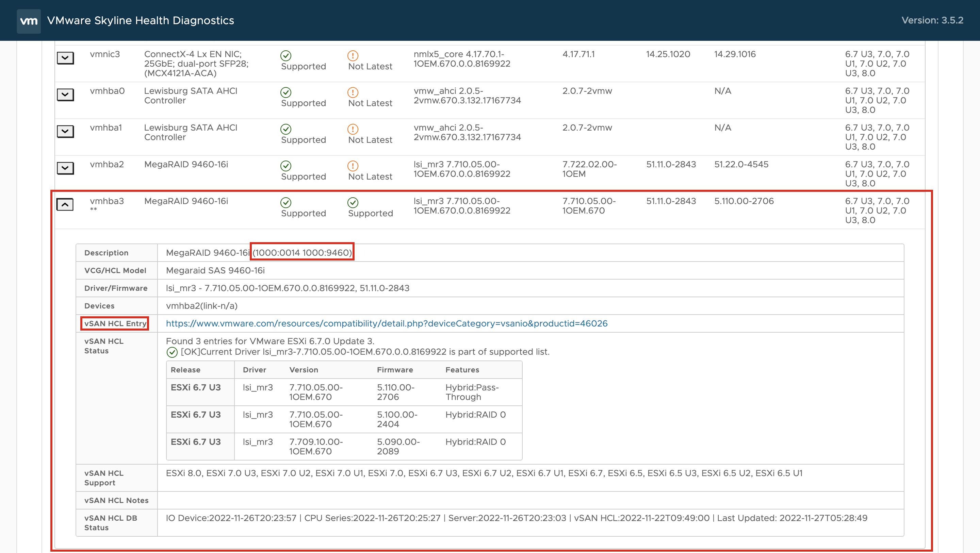
Task: Click the Release column header
Action: click(x=185, y=370)
